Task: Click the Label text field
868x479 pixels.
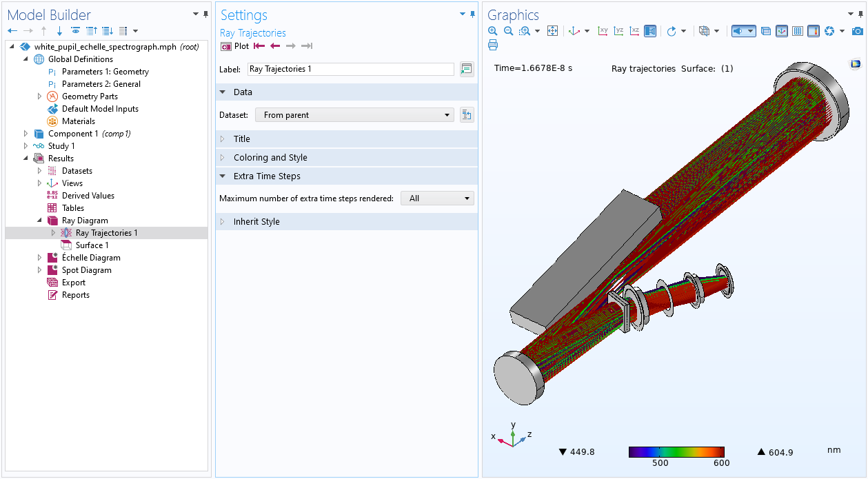Action: click(x=350, y=69)
